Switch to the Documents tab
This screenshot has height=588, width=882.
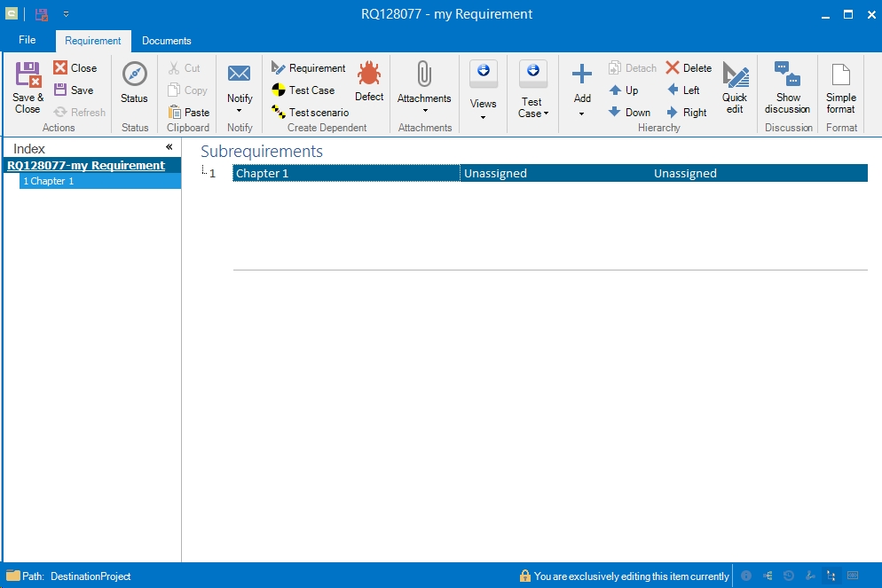[167, 41]
